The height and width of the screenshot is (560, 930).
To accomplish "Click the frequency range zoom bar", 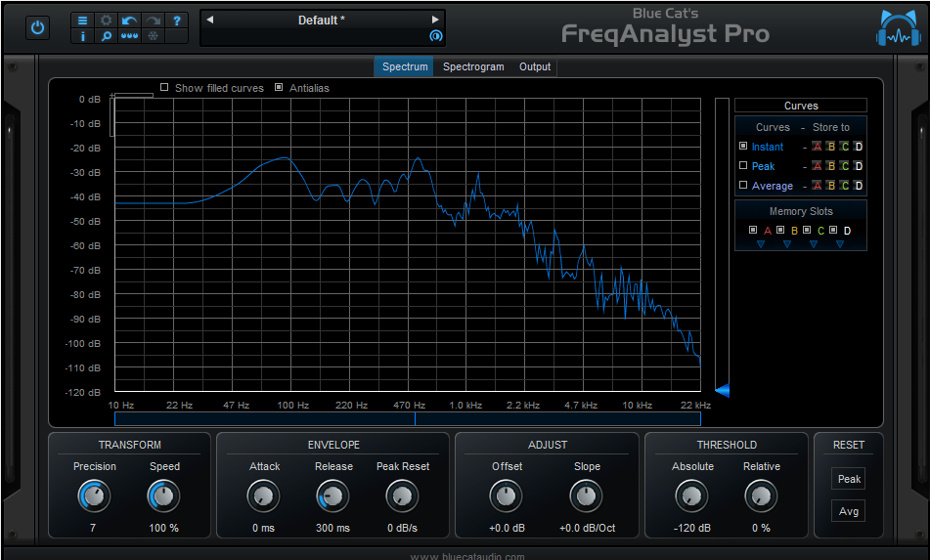I will click(x=408, y=419).
